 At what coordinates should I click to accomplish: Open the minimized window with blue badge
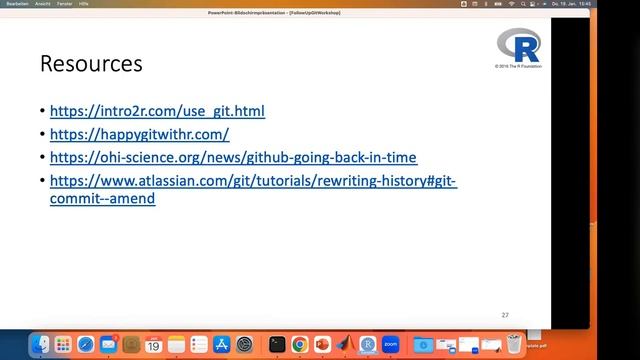469,345
